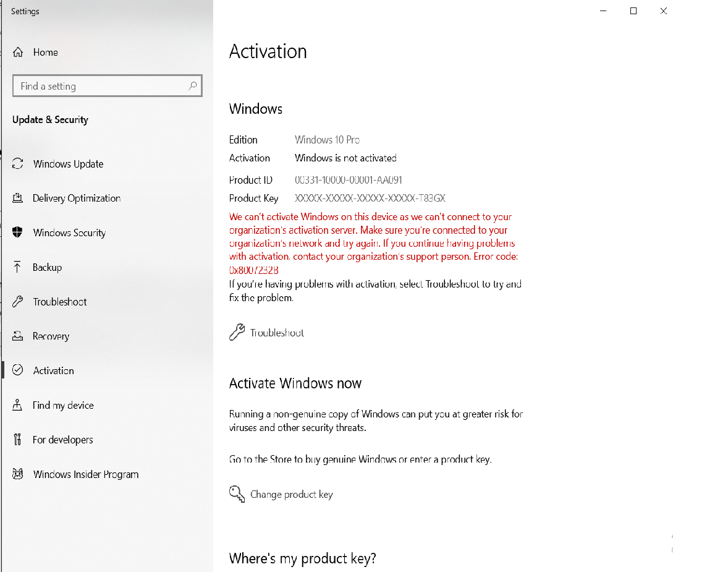Click the search magnifier icon
Screen dimensions: 728x572
[x=192, y=85]
